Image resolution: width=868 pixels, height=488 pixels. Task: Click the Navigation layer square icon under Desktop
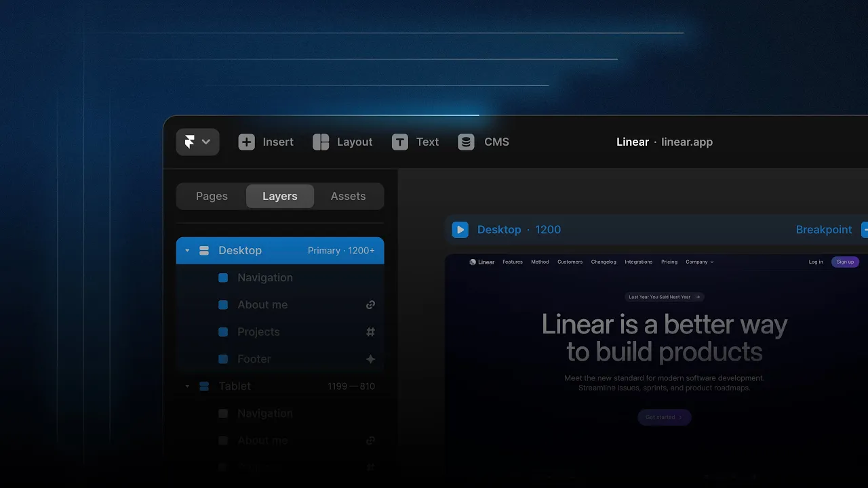coord(223,278)
